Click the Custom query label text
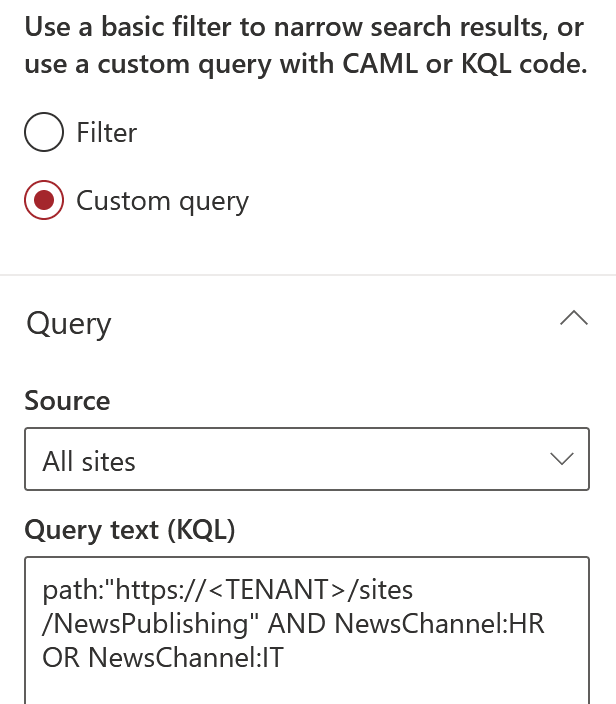Image resolution: width=616 pixels, height=704 pixels. pyautogui.click(x=163, y=201)
